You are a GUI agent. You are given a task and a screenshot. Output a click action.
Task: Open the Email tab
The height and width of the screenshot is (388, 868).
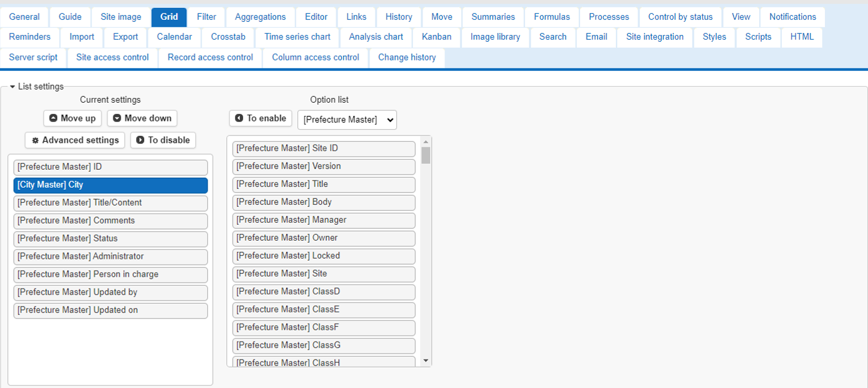[x=597, y=37]
